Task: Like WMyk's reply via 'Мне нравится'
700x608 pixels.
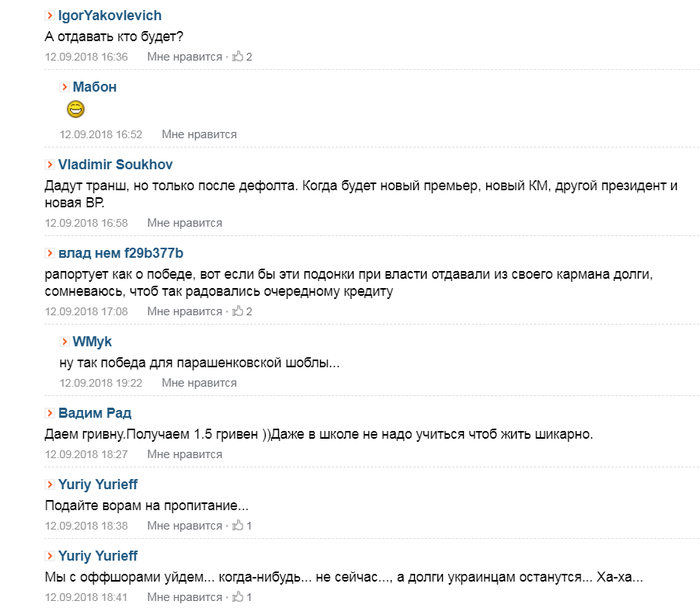Action: pos(199,383)
